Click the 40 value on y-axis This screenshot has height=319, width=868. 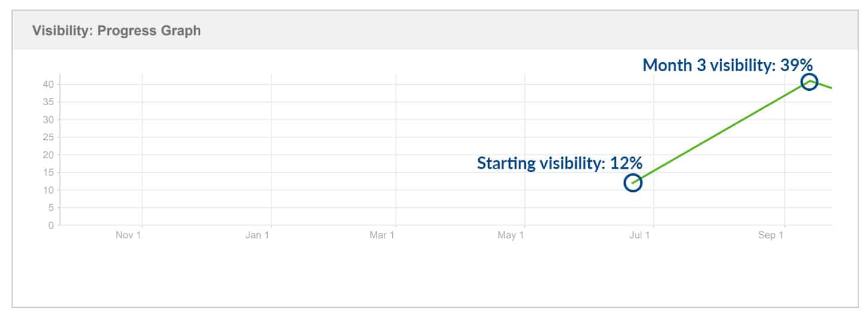pyautogui.click(x=49, y=84)
